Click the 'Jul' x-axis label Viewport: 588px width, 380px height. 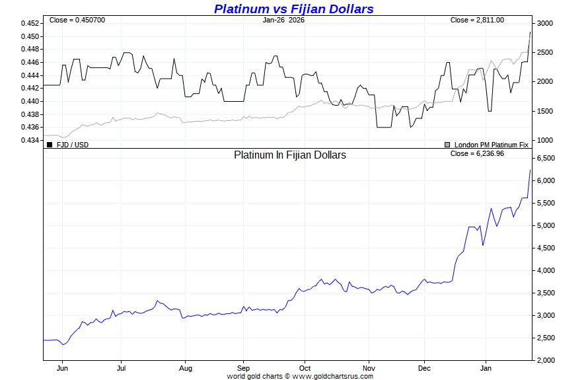tap(121, 368)
